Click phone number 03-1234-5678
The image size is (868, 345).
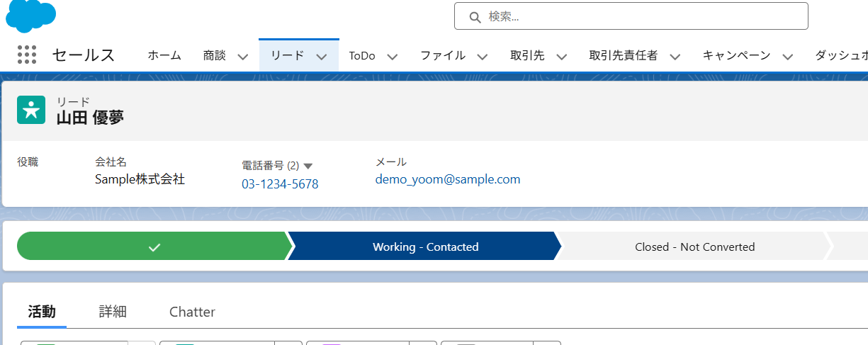280,184
